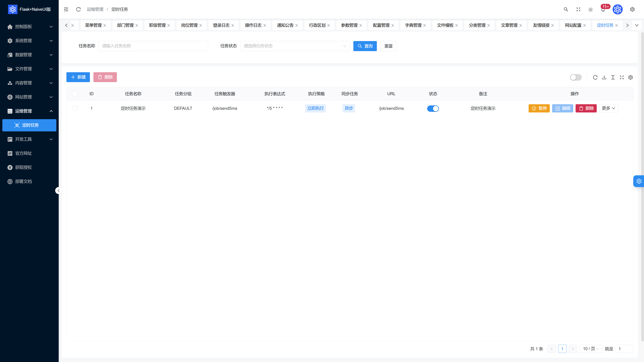This screenshot has width=644, height=362.
Task: Switch theme using the sun icon
Action: click(591, 10)
